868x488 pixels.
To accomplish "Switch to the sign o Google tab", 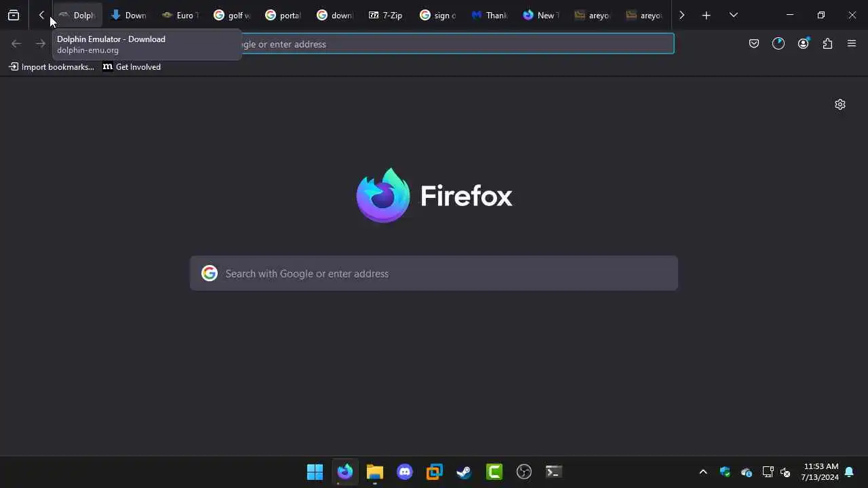I will click(x=438, y=15).
